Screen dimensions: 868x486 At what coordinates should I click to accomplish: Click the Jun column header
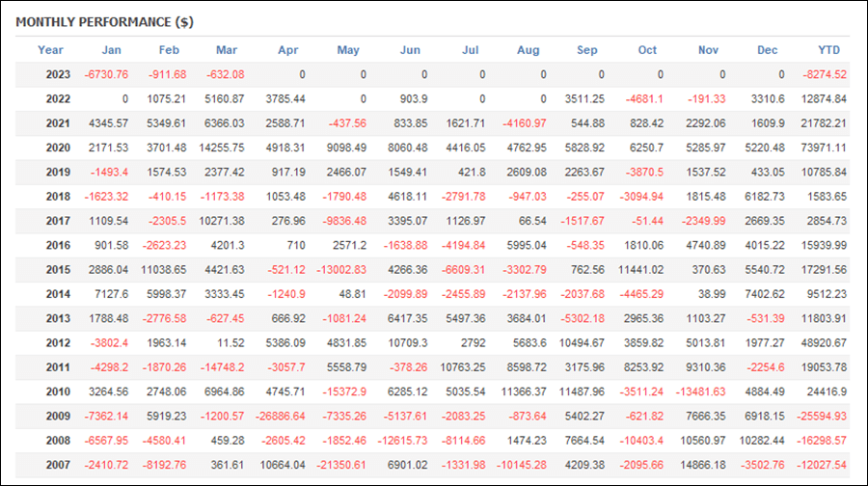[x=410, y=50]
